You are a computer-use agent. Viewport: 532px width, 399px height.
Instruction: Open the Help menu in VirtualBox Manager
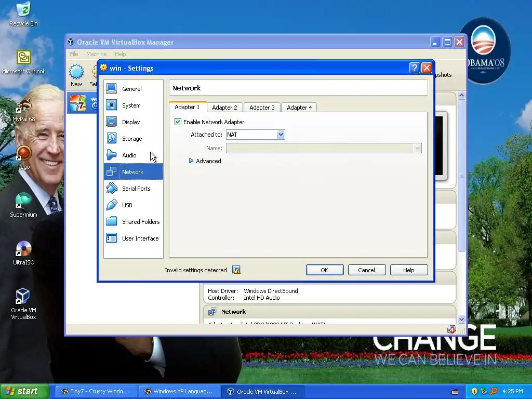120,54
